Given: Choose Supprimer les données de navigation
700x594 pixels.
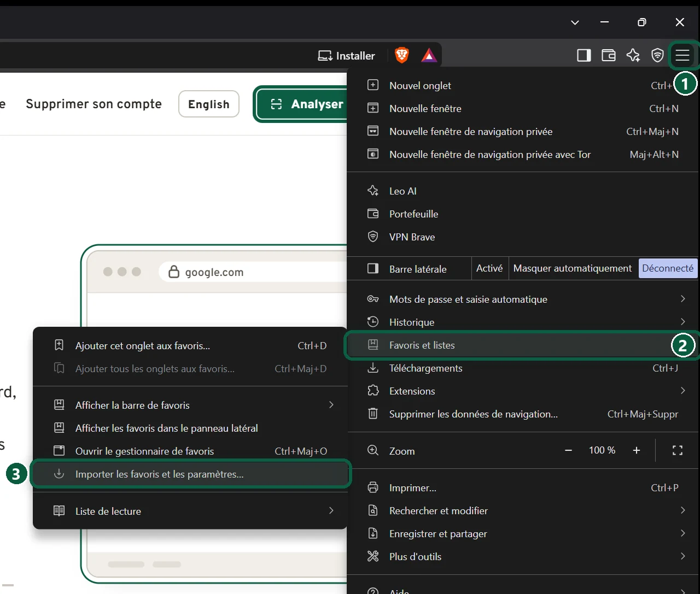Looking at the screenshot, I should point(522,414).
